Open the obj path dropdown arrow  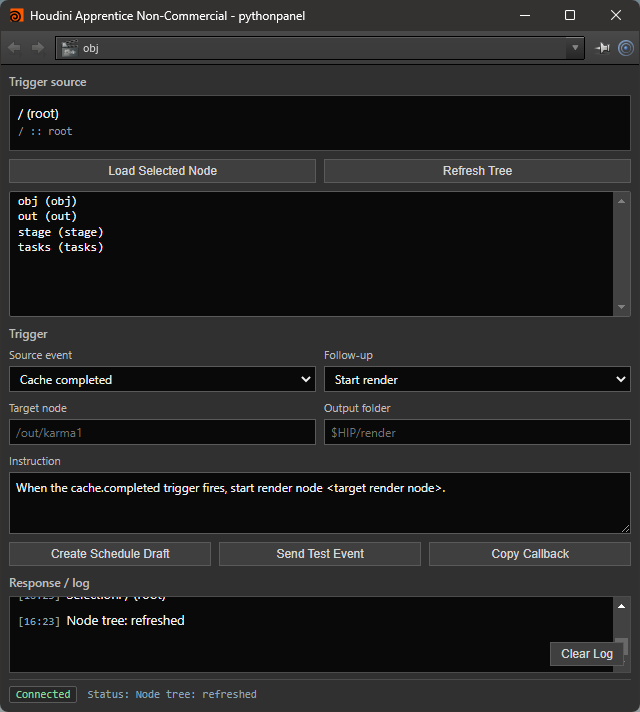[575, 48]
